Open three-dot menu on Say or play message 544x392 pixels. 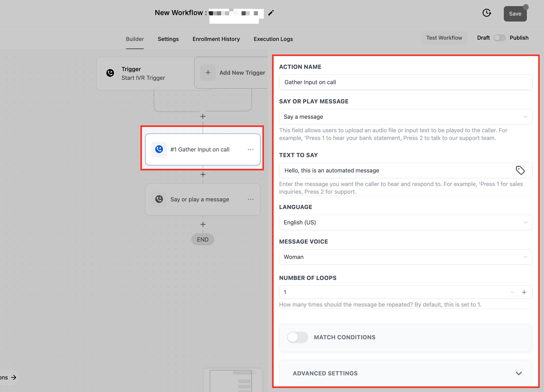click(251, 199)
